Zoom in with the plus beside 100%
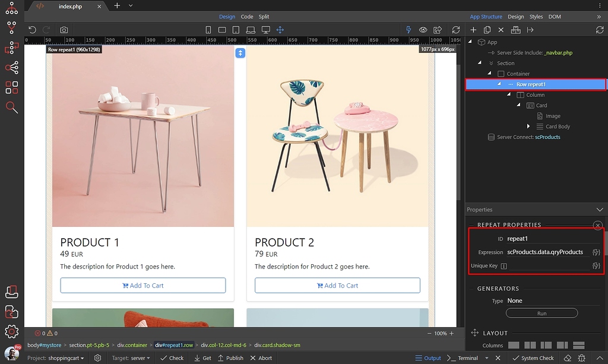608x364 pixels. point(451,333)
